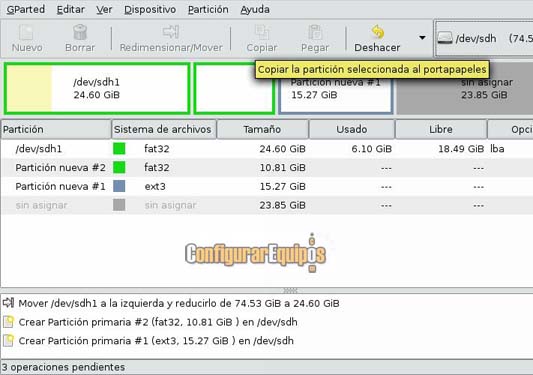Undo last operation with Deshacer icon
The height and width of the screenshot is (375, 533).
click(x=378, y=32)
